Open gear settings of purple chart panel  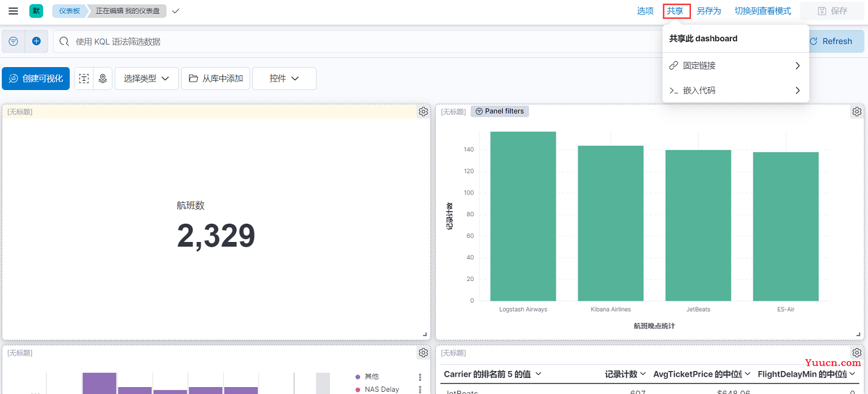423,353
